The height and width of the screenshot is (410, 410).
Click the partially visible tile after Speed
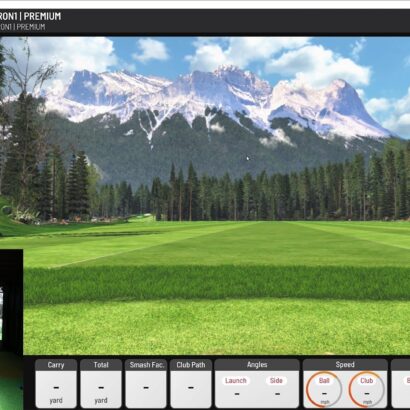click(400, 383)
